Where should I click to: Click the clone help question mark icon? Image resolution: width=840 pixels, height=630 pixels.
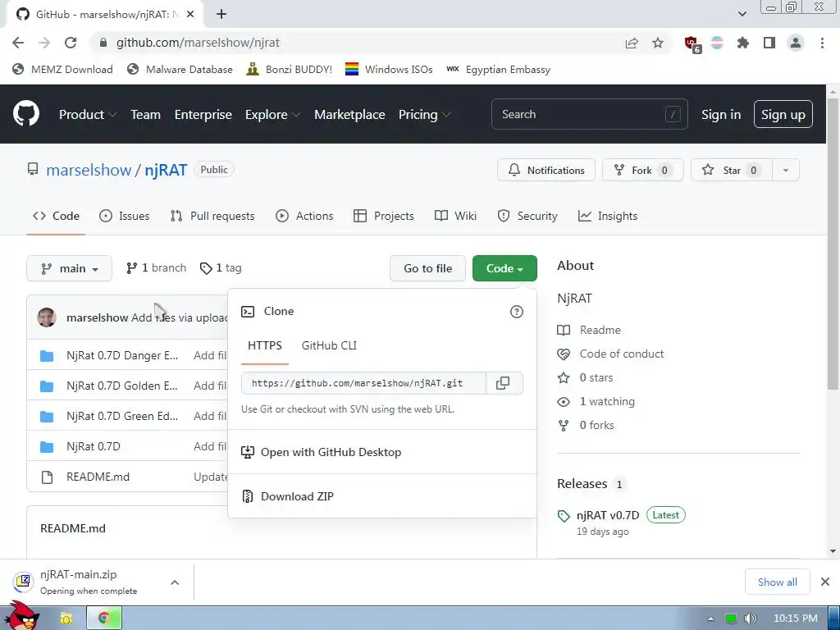[x=517, y=312]
